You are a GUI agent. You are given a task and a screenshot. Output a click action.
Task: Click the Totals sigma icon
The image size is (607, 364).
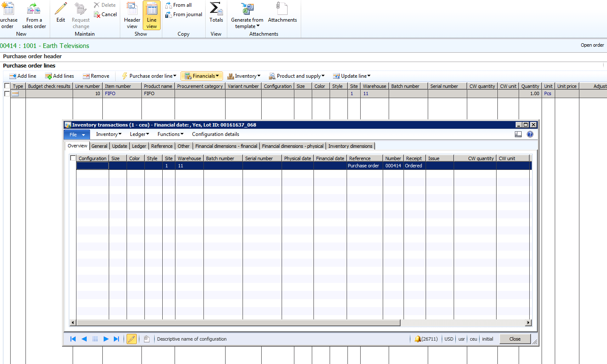216,9
